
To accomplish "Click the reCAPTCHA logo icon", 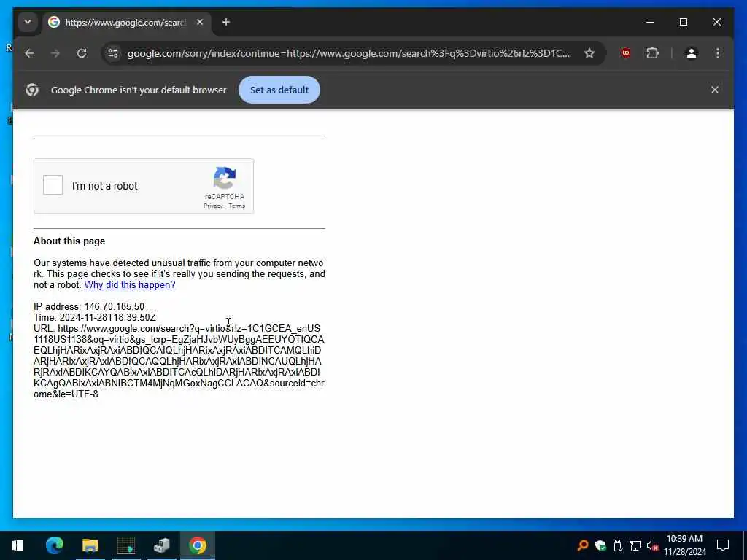I will (225, 178).
